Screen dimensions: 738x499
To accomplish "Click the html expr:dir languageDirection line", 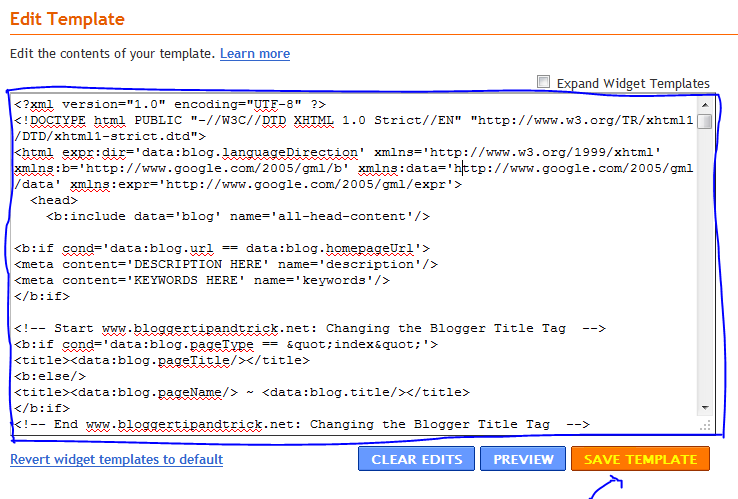I will pos(337,153).
